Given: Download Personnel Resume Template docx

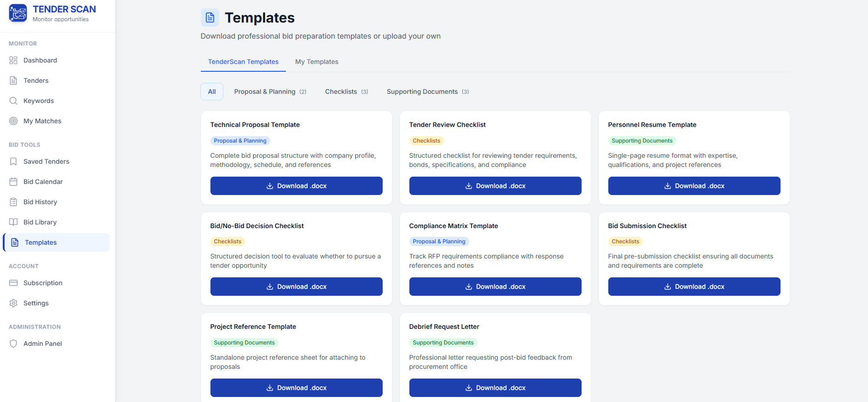Looking at the screenshot, I should click(x=694, y=186).
